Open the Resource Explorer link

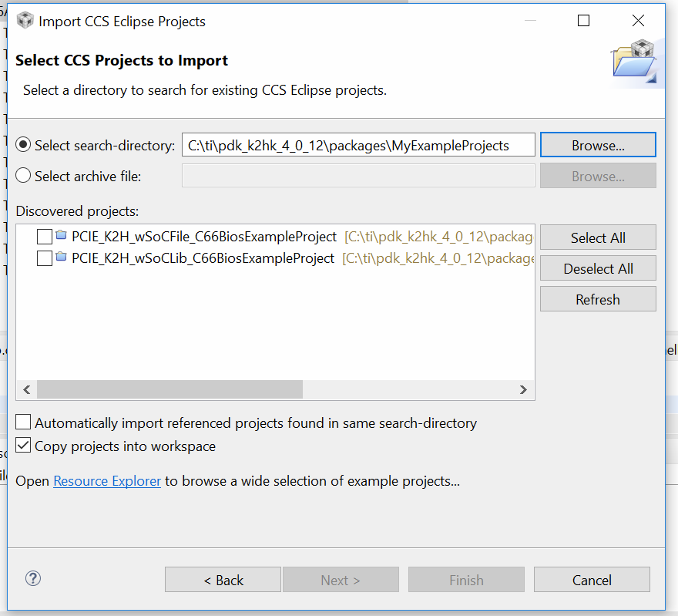click(x=107, y=481)
